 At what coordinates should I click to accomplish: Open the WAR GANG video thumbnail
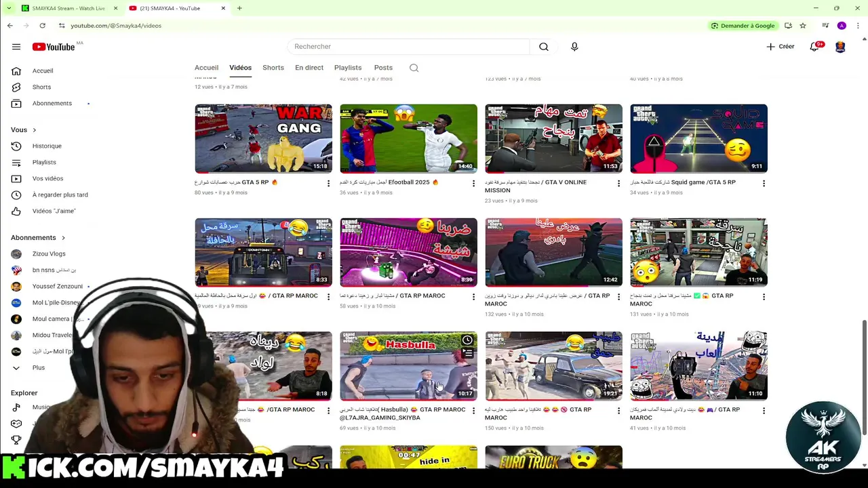point(263,138)
